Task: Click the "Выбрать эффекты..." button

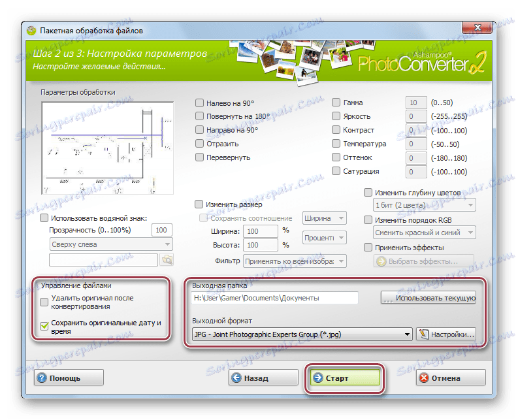Action: 424,261
